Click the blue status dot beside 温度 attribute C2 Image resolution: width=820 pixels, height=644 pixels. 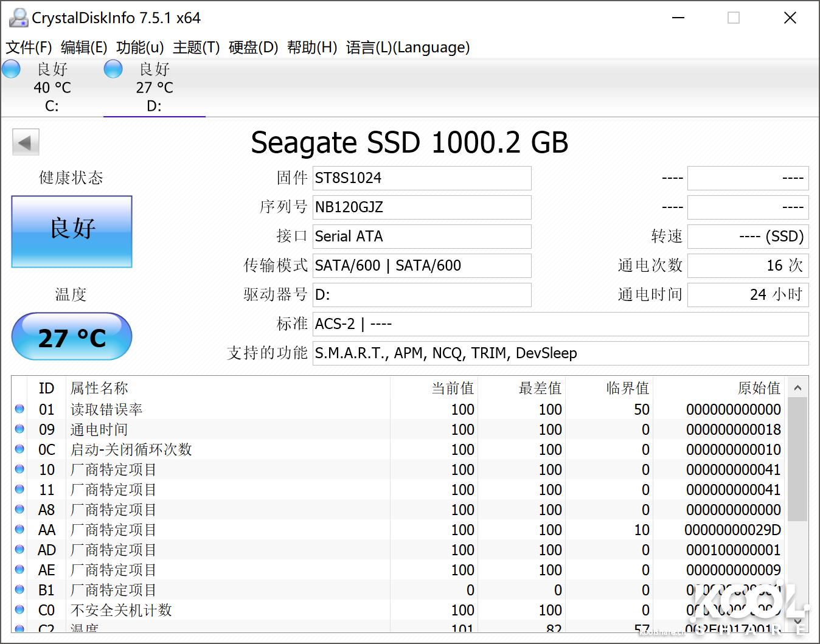[x=19, y=629]
